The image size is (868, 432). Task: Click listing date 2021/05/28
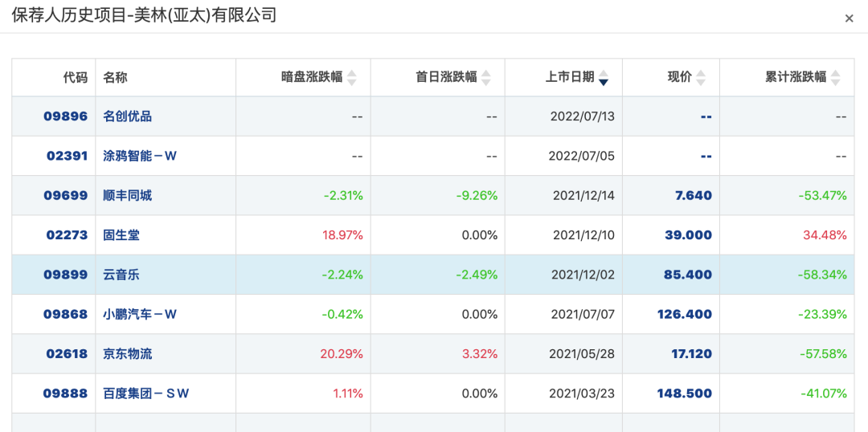point(583,353)
